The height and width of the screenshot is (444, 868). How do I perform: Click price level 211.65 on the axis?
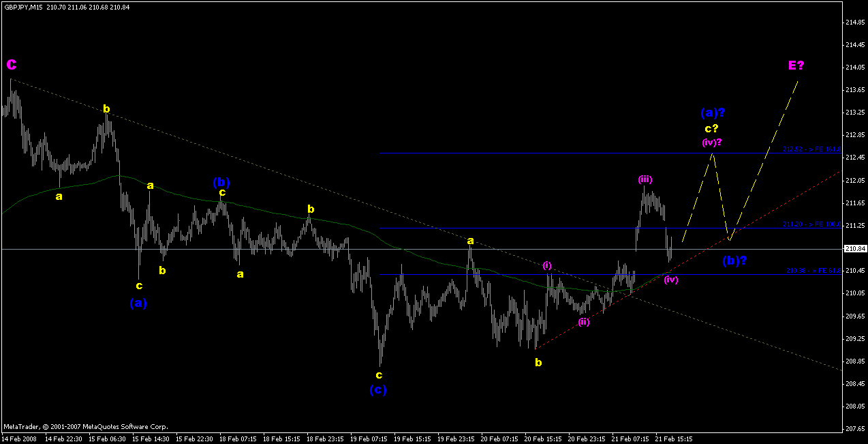[856, 203]
